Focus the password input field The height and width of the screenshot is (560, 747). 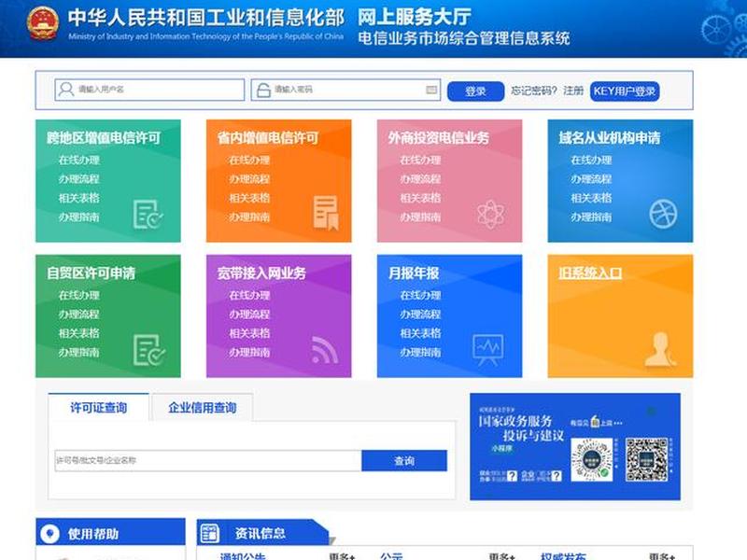(345, 90)
